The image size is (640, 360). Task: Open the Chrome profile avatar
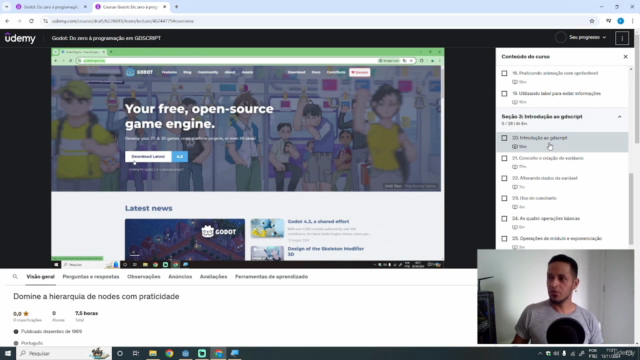(x=620, y=21)
